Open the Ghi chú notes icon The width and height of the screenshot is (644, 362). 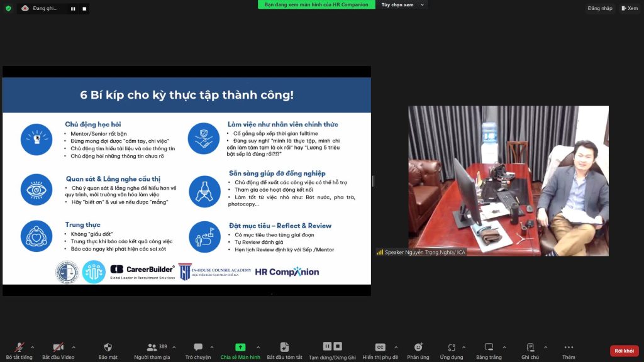click(x=530, y=348)
